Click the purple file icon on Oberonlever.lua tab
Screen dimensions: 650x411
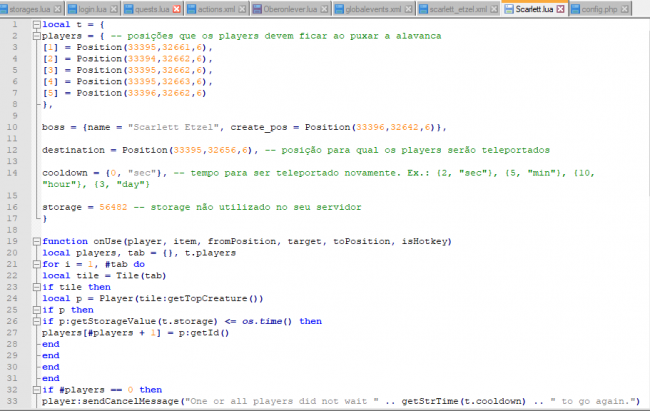pyautogui.click(x=257, y=9)
